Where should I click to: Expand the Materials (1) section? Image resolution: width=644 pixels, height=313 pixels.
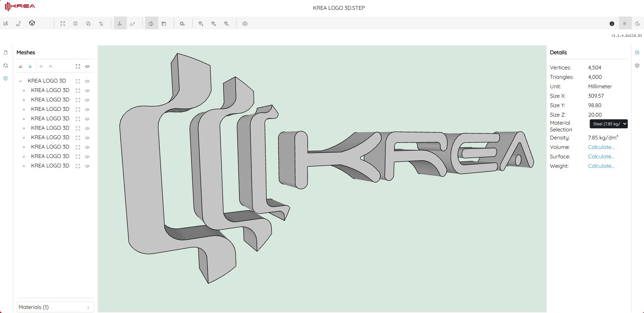55,307
